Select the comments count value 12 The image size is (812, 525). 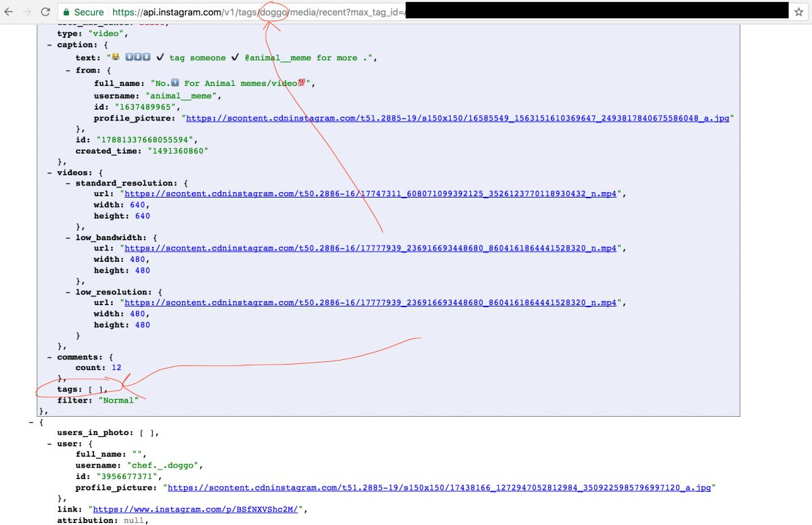click(x=117, y=367)
